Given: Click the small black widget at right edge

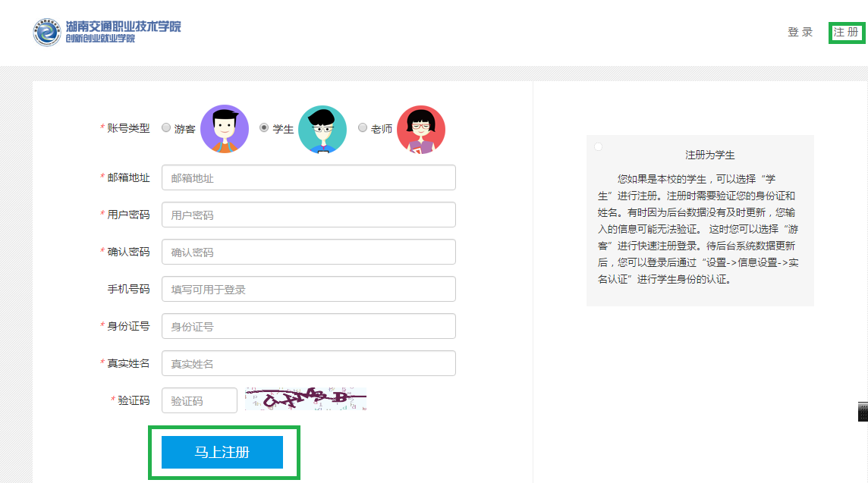Looking at the screenshot, I should [x=863, y=411].
